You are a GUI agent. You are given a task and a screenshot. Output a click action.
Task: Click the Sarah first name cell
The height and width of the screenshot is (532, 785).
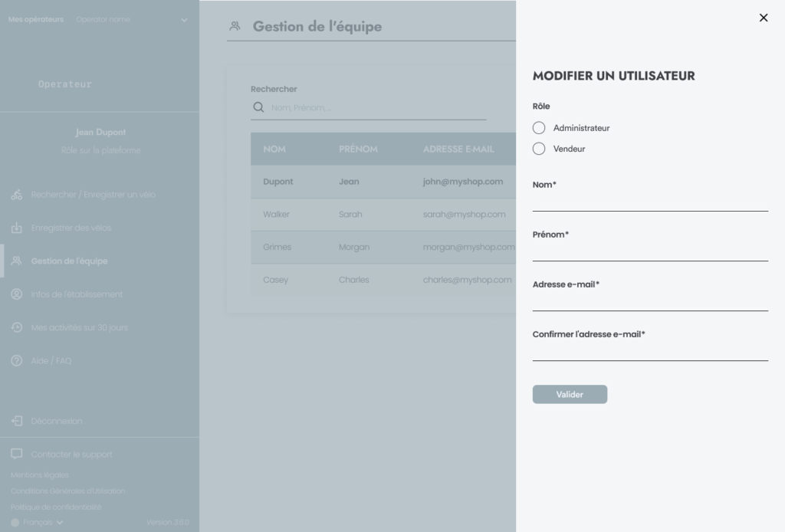[350, 214]
